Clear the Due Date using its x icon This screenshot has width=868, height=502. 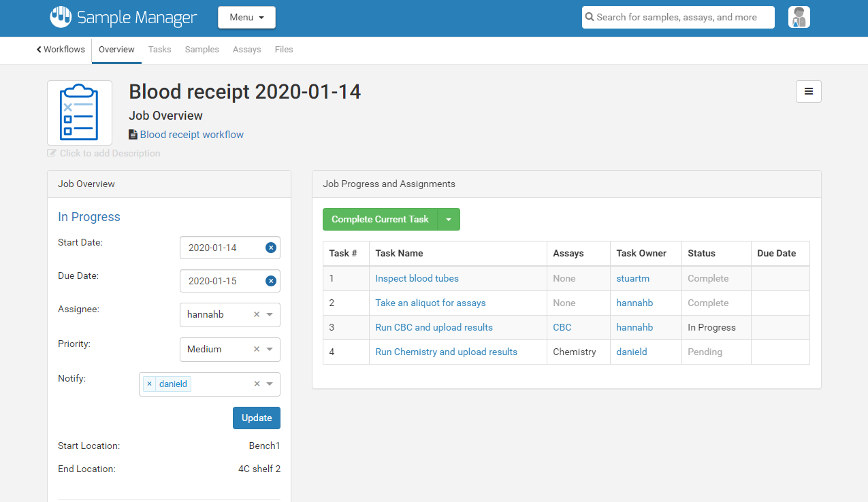271,280
